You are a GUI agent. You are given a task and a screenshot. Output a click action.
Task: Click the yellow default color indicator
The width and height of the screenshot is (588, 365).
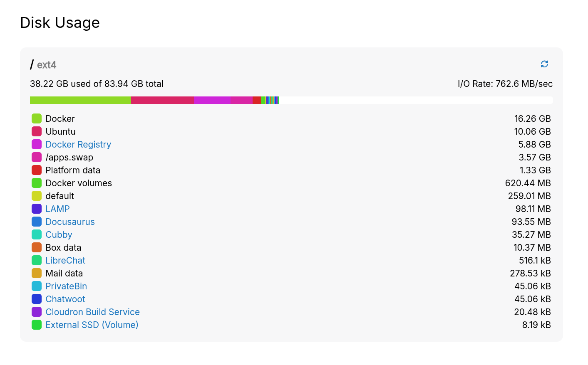point(36,196)
